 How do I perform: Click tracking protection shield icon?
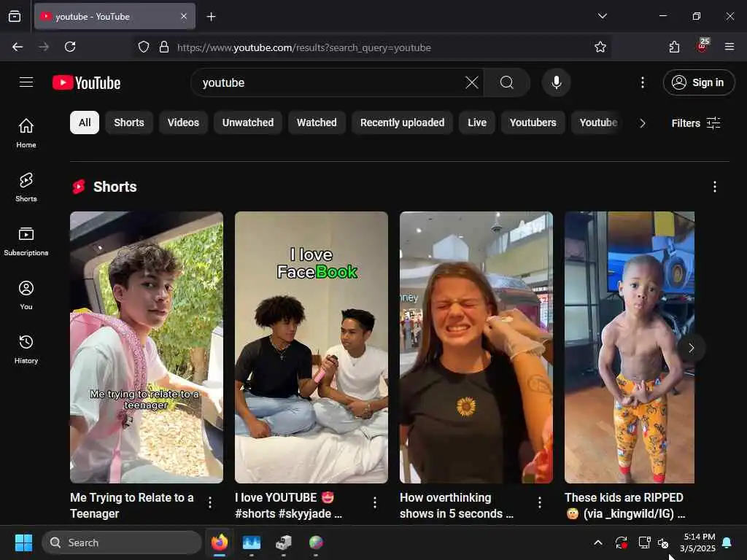144,47
